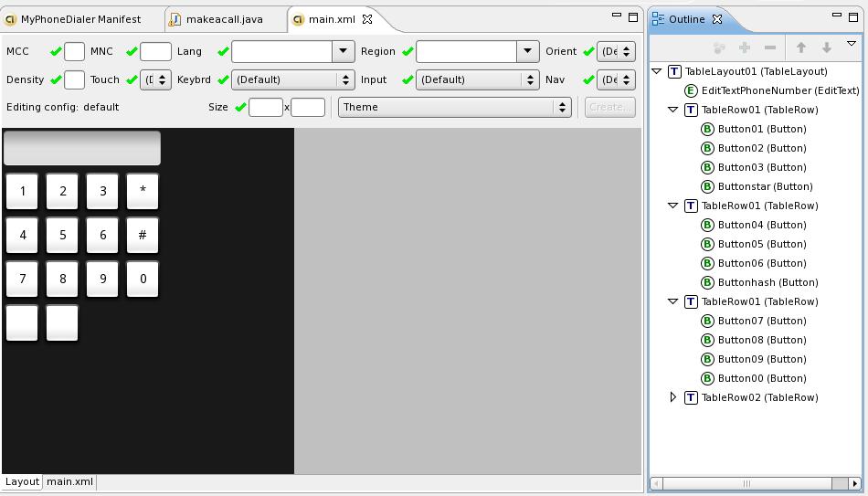Toggle the Density green check mark

pyautogui.click(x=56, y=79)
